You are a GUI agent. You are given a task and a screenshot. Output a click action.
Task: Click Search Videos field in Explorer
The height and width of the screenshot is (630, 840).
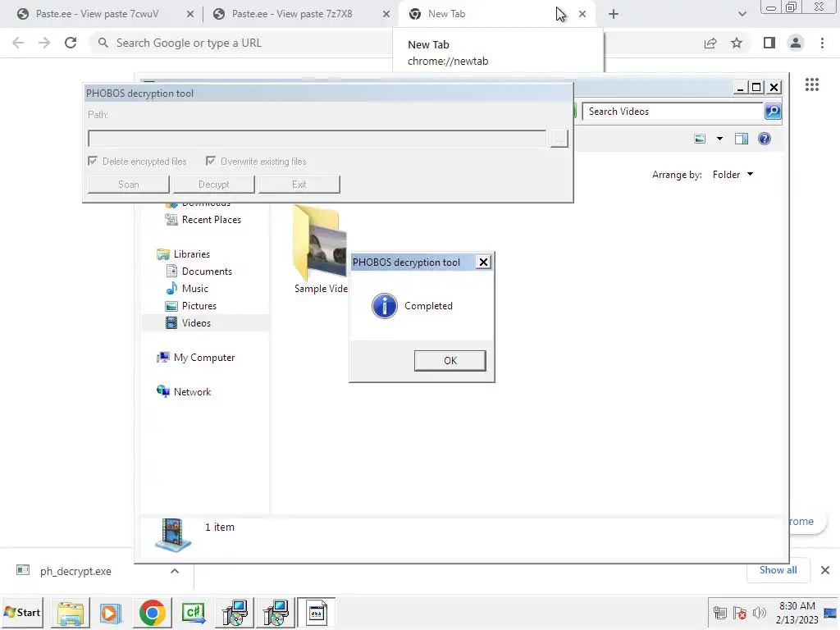tap(673, 112)
